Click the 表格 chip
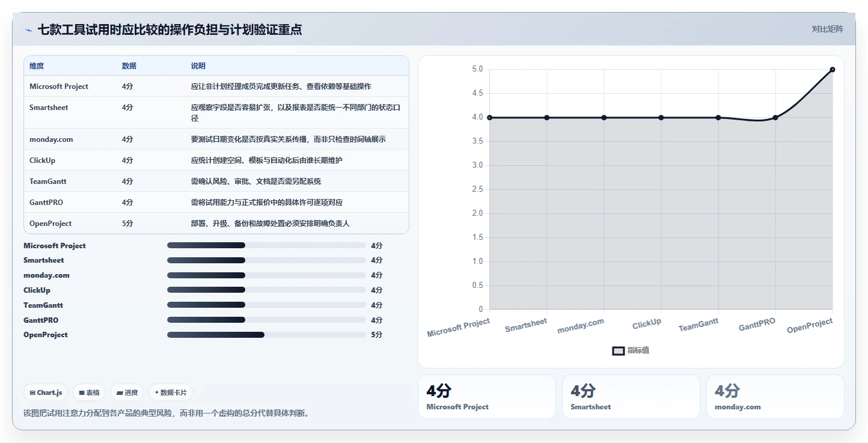This screenshot has width=868, height=443. click(x=89, y=393)
